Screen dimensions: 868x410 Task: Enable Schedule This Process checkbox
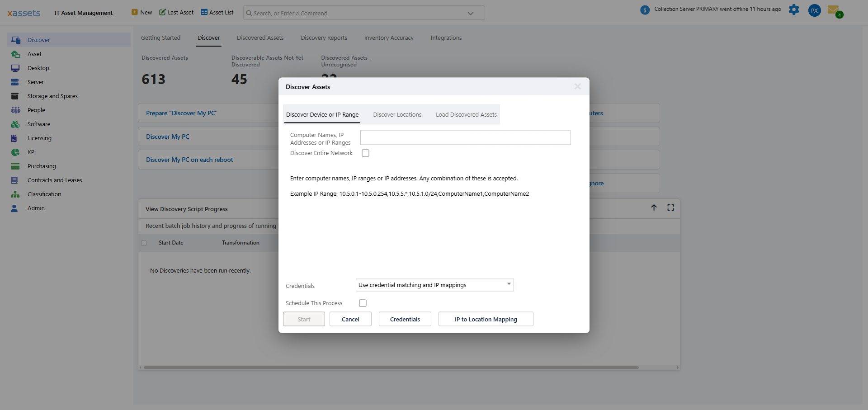point(363,303)
